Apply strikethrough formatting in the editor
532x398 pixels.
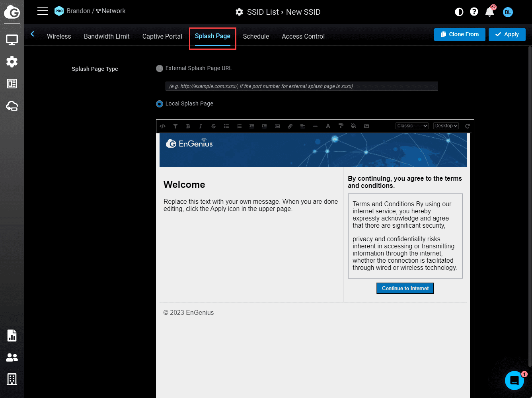(x=214, y=126)
